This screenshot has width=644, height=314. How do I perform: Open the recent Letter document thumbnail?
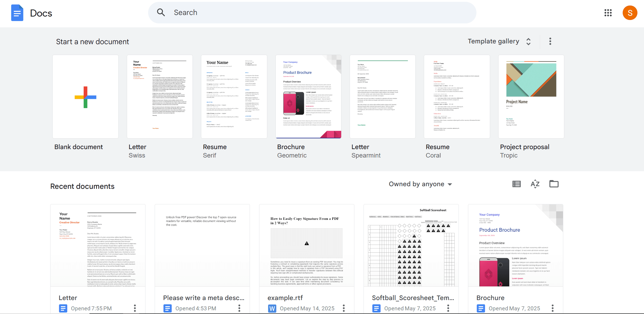tap(98, 245)
